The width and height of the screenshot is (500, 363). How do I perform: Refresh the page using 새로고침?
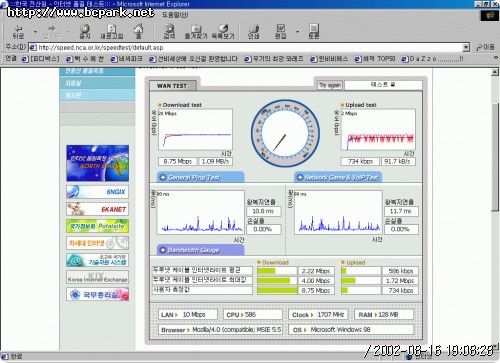[112, 31]
